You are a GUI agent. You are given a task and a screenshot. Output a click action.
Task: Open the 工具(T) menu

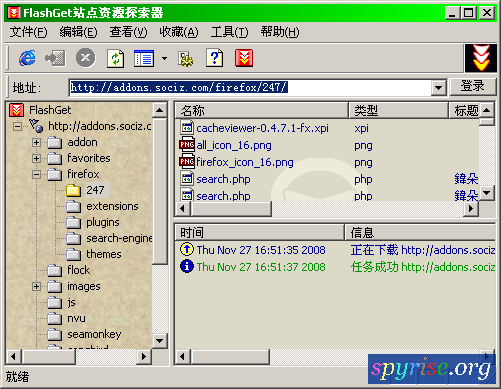point(229,32)
